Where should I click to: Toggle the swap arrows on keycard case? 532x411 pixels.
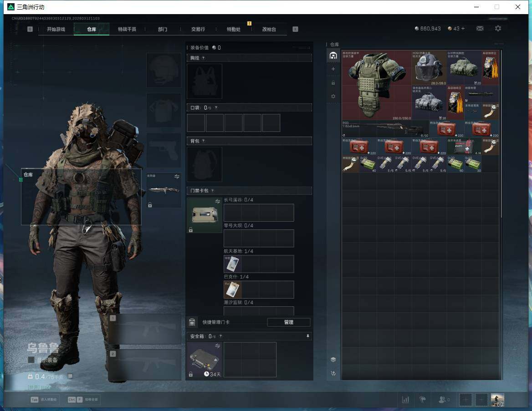(217, 201)
